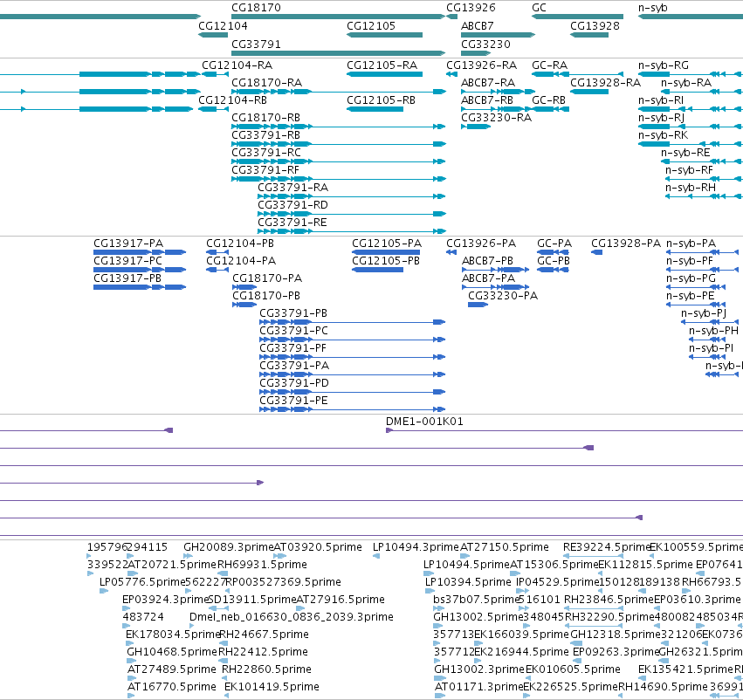
Task: Select transcript CG13926-RA
Action: (451, 74)
